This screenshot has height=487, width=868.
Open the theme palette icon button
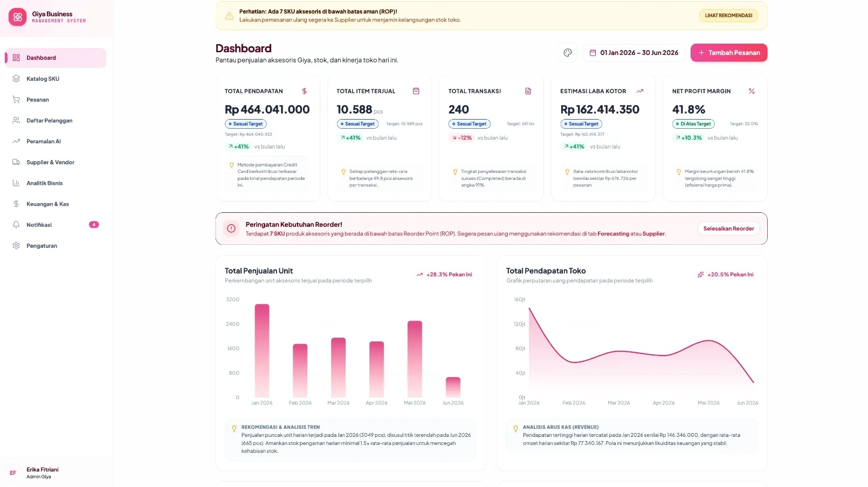point(568,53)
